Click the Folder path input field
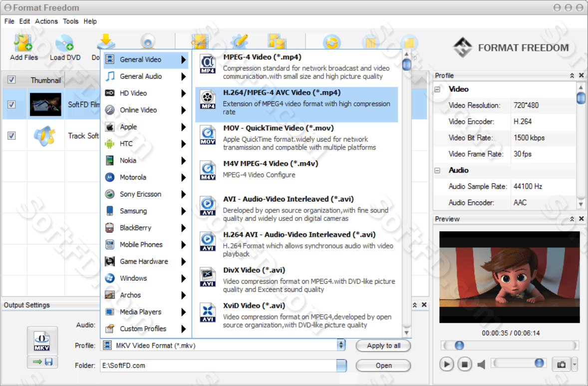588x386 pixels. click(x=218, y=366)
